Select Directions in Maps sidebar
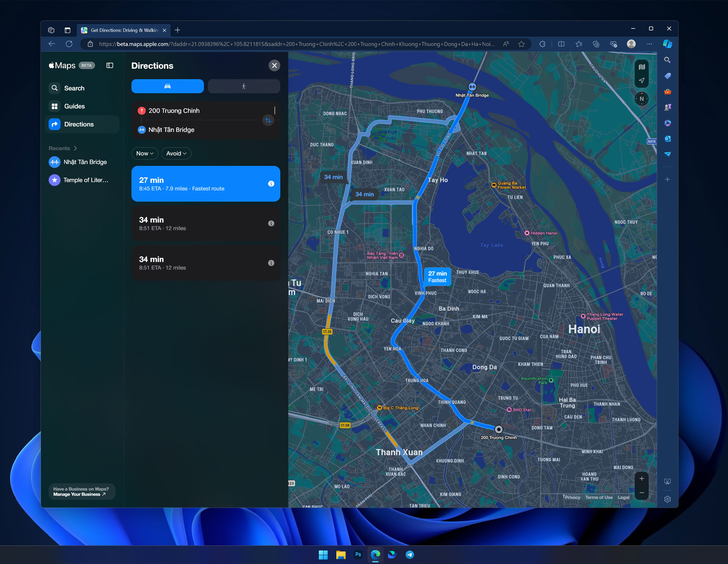Viewport: 728px width, 564px height. (x=82, y=124)
